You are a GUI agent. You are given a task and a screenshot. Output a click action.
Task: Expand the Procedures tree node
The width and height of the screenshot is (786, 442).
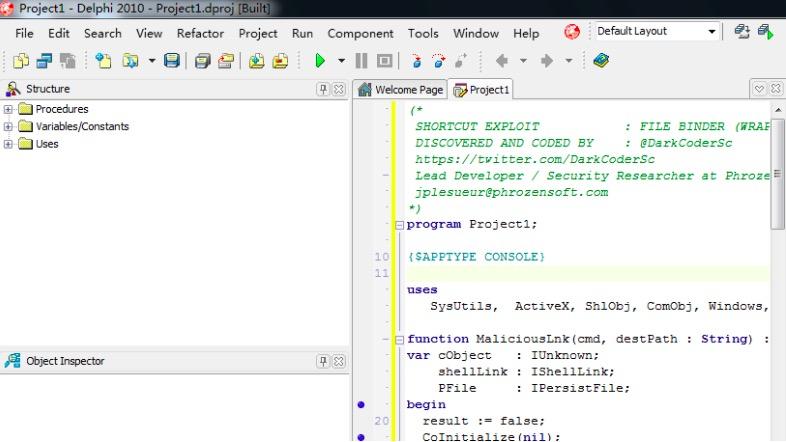(8, 109)
